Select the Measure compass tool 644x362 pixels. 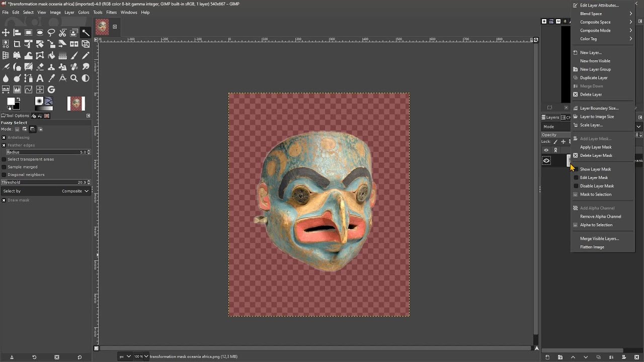pyautogui.click(x=62, y=78)
